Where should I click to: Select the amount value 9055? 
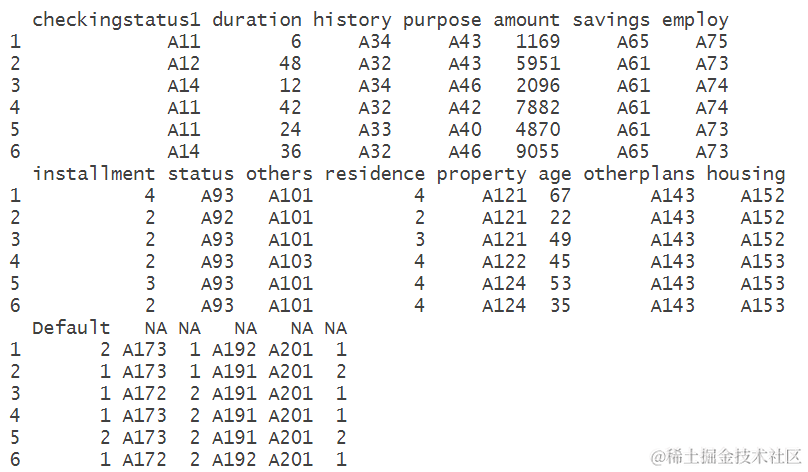point(538,151)
